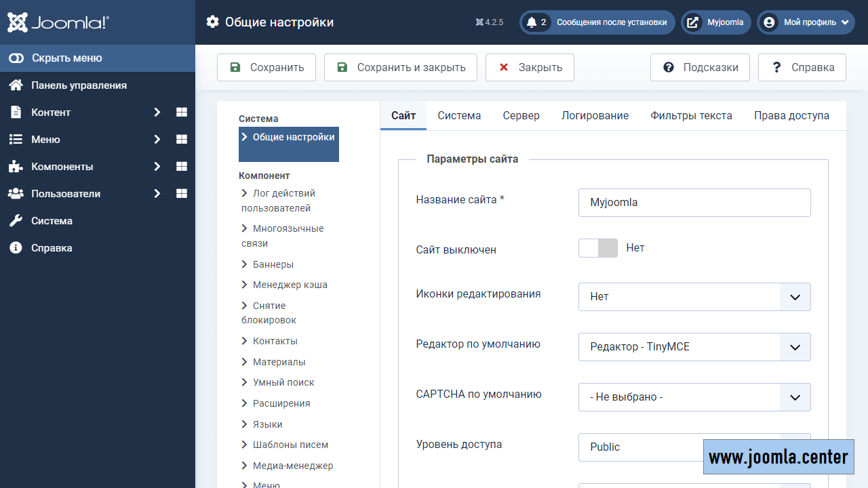Image resolution: width=868 pixels, height=488 pixels.
Task: Switch to the Фильтры текста tab
Action: pyautogui.click(x=691, y=116)
